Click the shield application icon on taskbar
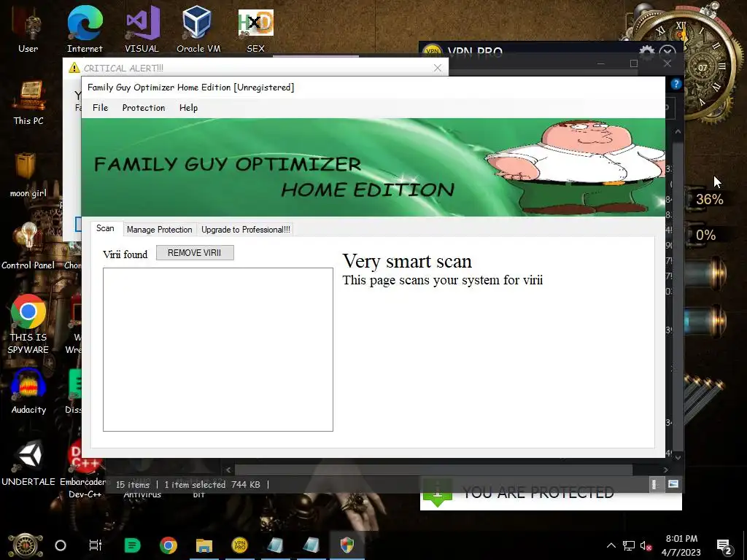 pos(347,545)
